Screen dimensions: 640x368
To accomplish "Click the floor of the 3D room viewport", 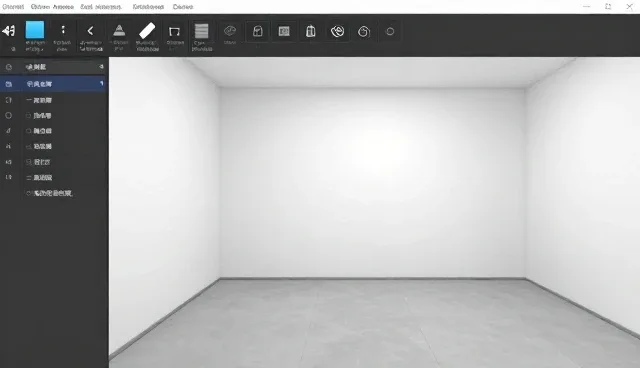I will tap(373, 322).
